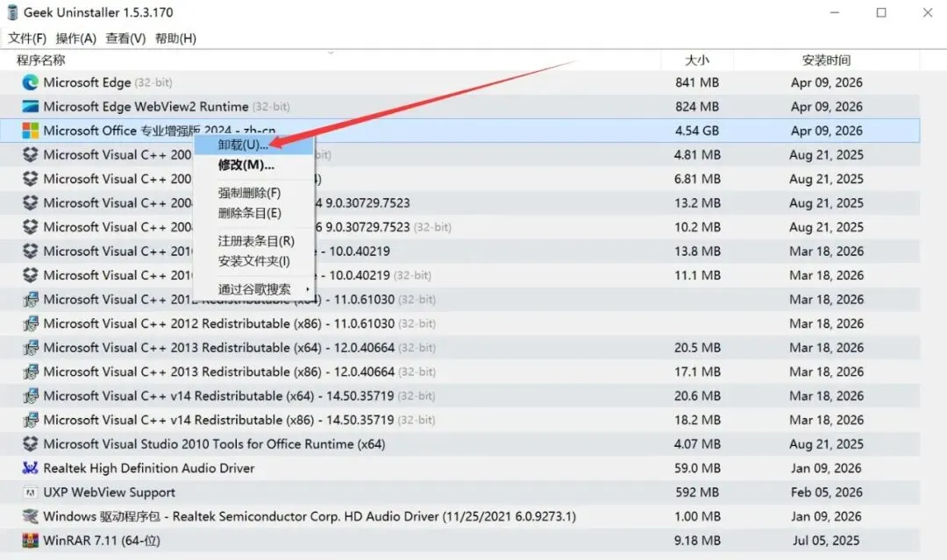Open the 文件(F) menu
The width and height of the screenshot is (947, 560).
click(27, 38)
